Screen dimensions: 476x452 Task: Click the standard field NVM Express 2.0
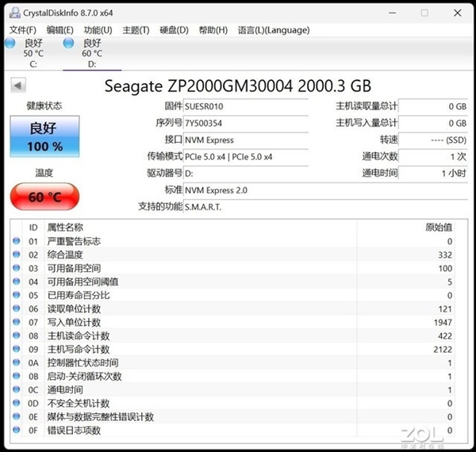pyautogui.click(x=325, y=190)
